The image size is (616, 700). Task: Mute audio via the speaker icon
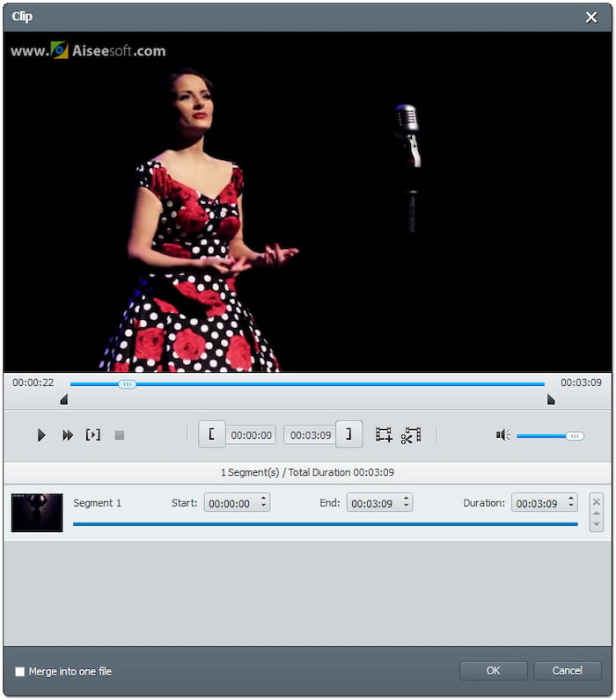click(502, 434)
